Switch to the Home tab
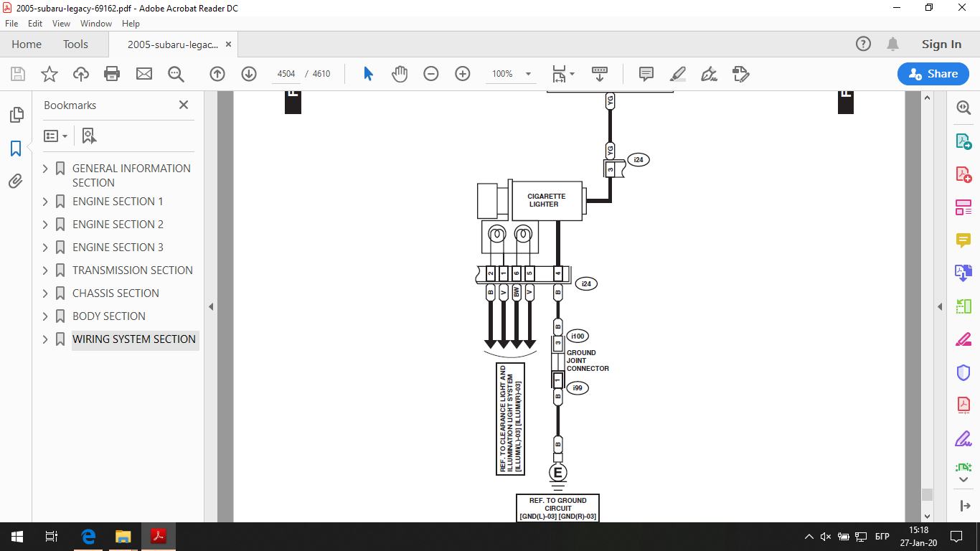The height and width of the screenshot is (551, 980). tap(27, 44)
